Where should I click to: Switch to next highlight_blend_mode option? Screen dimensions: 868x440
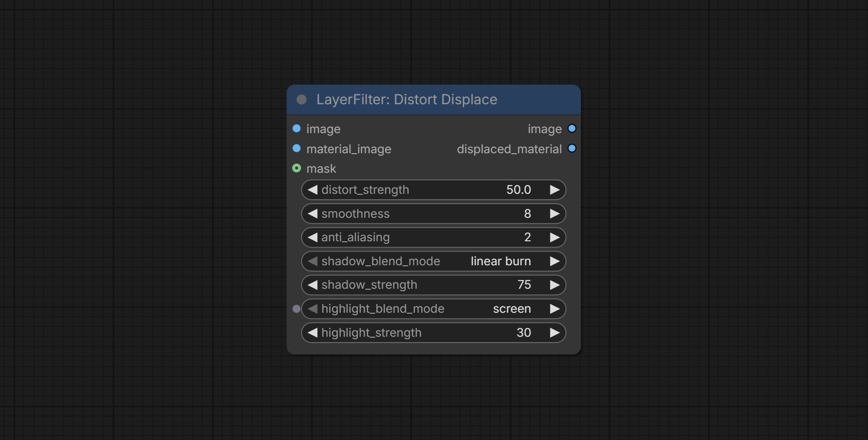[554, 309]
